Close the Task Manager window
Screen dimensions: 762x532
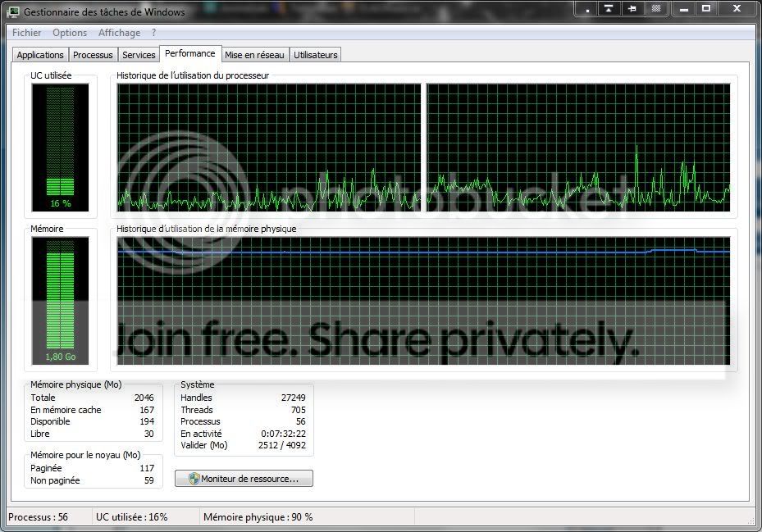[737, 9]
